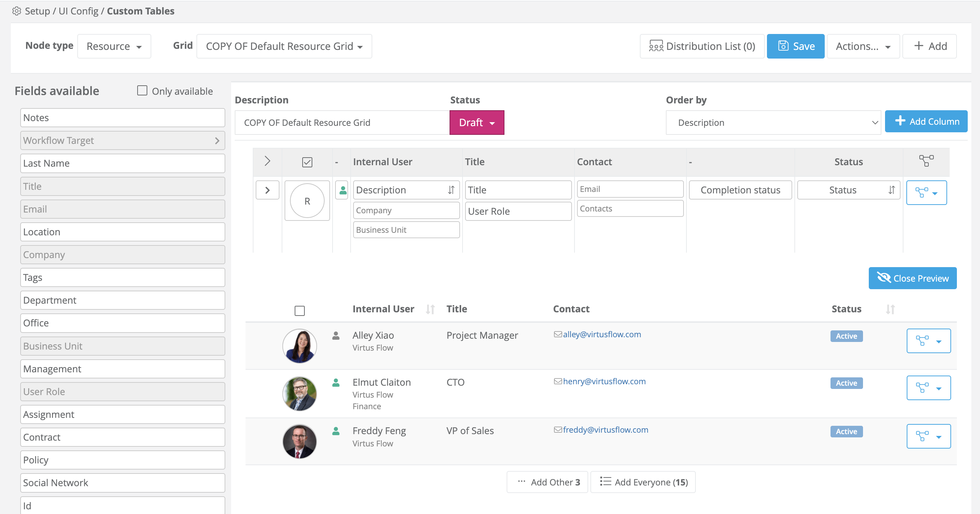Image resolution: width=980 pixels, height=514 pixels.
Task: Click sort icon next to Internal User
Action: click(x=430, y=309)
